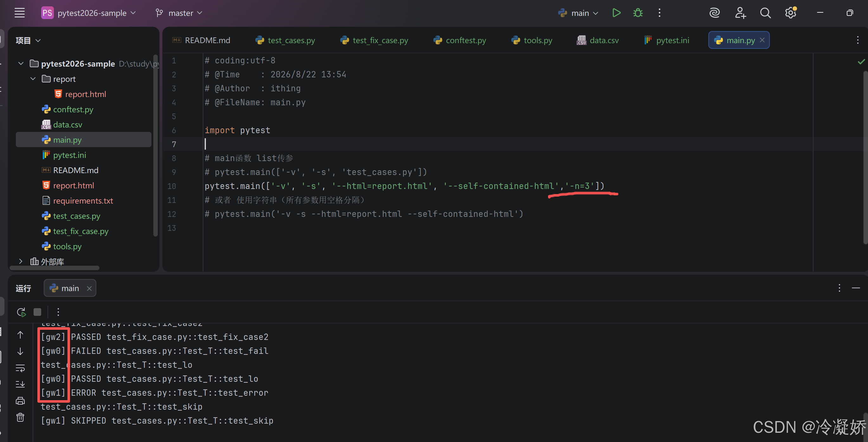The width and height of the screenshot is (868, 442).
Task: Click the project tree horizontal scrollbar
Action: click(x=54, y=268)
